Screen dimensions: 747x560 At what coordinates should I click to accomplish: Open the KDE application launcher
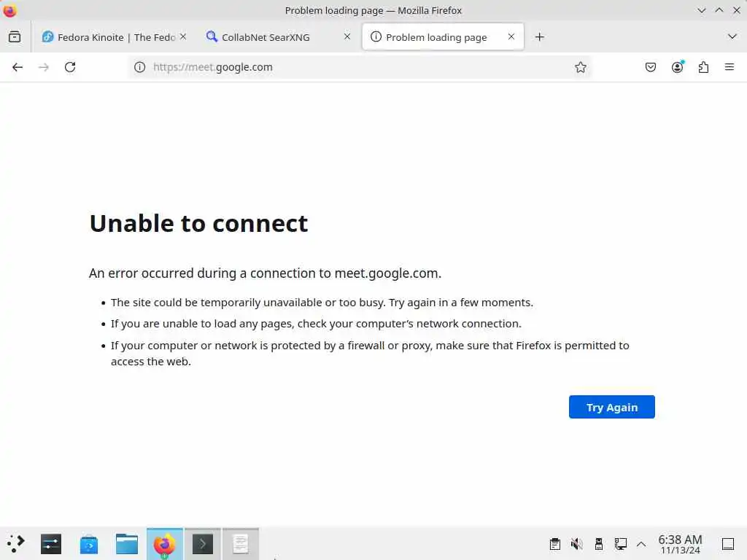(x=16, y=544)
